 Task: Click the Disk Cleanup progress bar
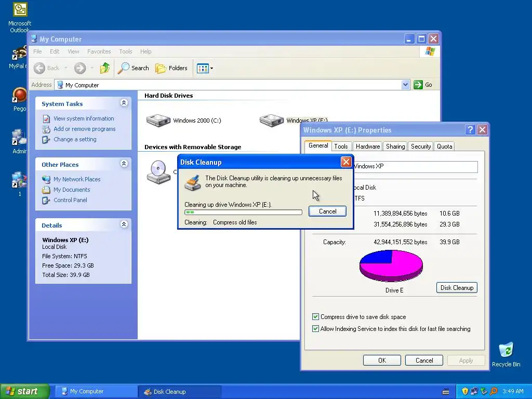(x=243, y=212)
